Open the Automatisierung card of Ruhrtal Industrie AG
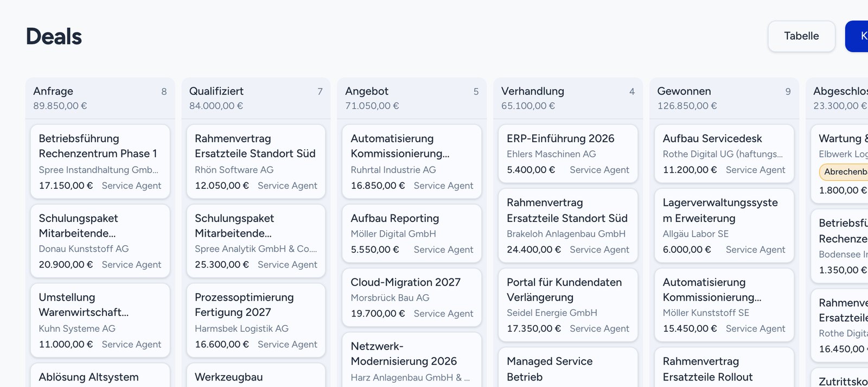The image size is (868, 387). click(412, 162)
